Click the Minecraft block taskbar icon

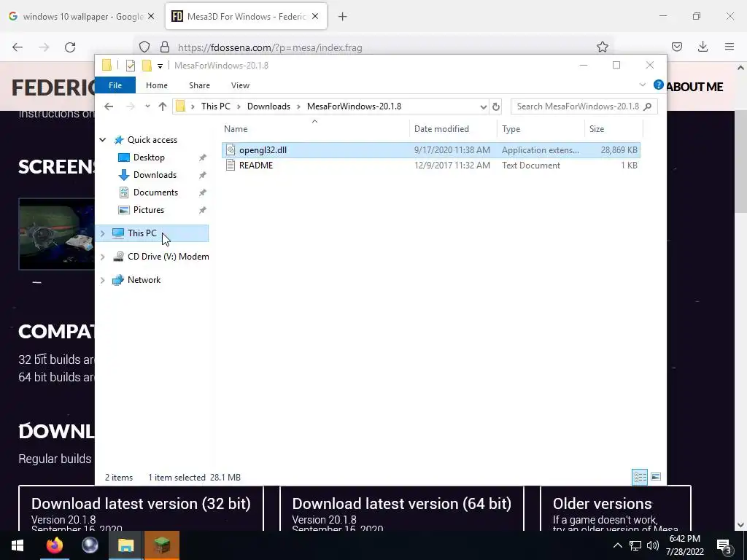coord(162,545)
